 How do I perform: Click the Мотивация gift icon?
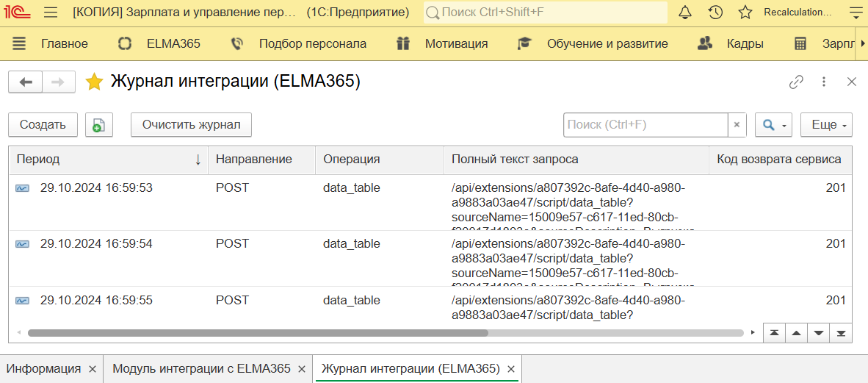402,44
